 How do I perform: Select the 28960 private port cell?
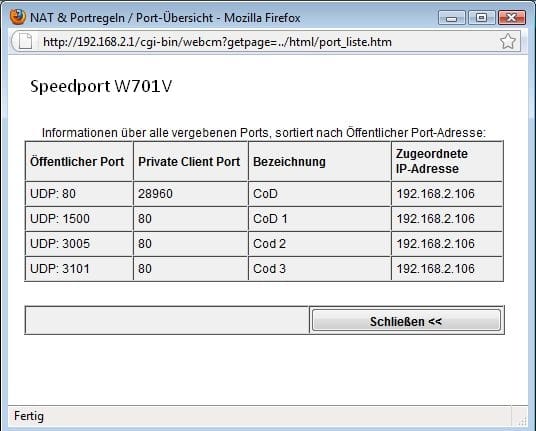190,193
